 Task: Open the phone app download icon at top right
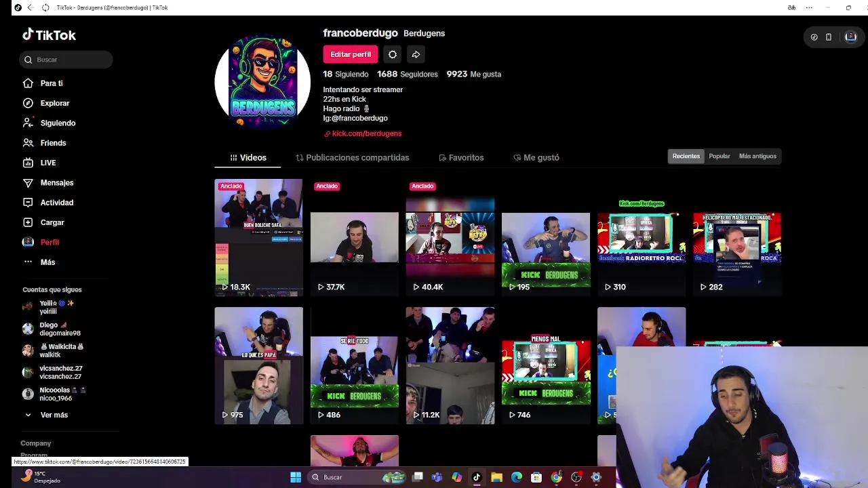(x=829, y=37)
